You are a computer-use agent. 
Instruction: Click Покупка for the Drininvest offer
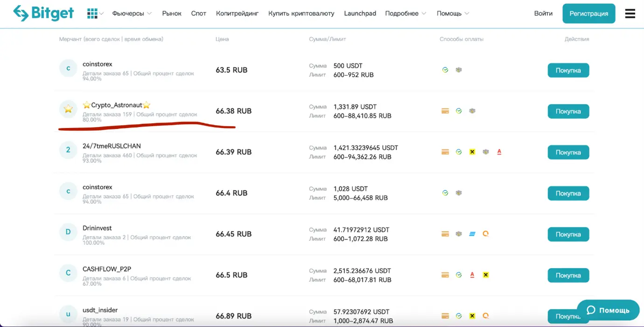tap(568, 235)
